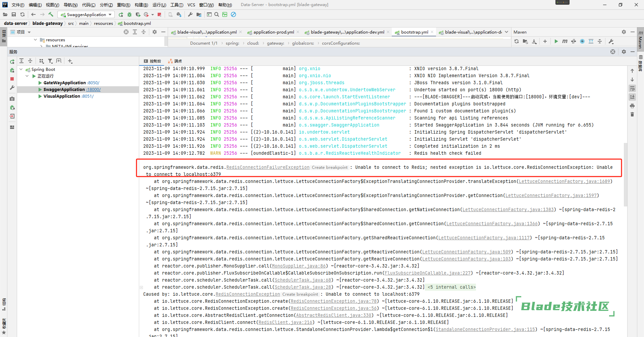Rerun service in Services side toolbar
644x337 pixels.
(x=12, y=62)
